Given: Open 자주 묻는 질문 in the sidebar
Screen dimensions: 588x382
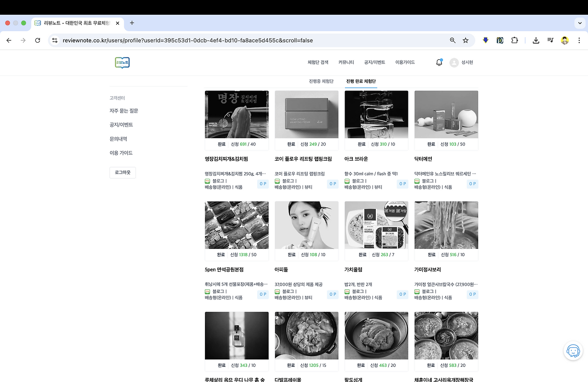Looking at the screenshot, I should click(124, 111).
